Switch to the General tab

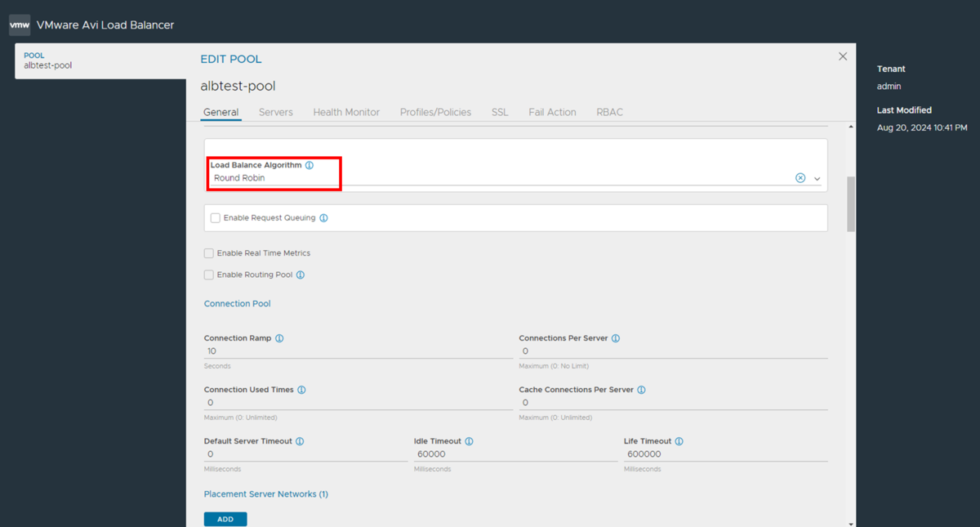click(220, 113)
